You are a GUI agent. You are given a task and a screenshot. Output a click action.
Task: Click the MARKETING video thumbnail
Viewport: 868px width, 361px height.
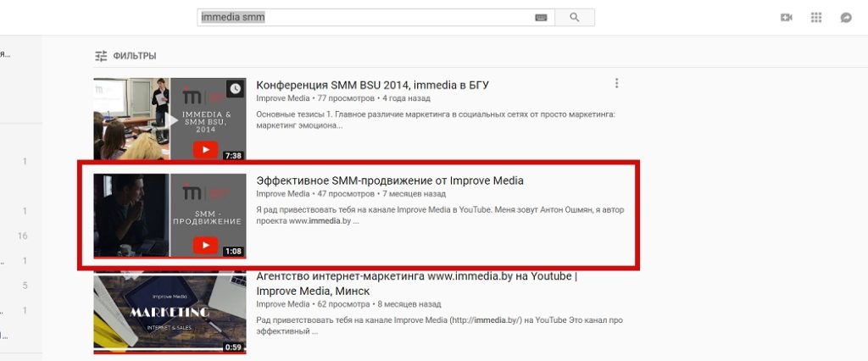[170, 314]
